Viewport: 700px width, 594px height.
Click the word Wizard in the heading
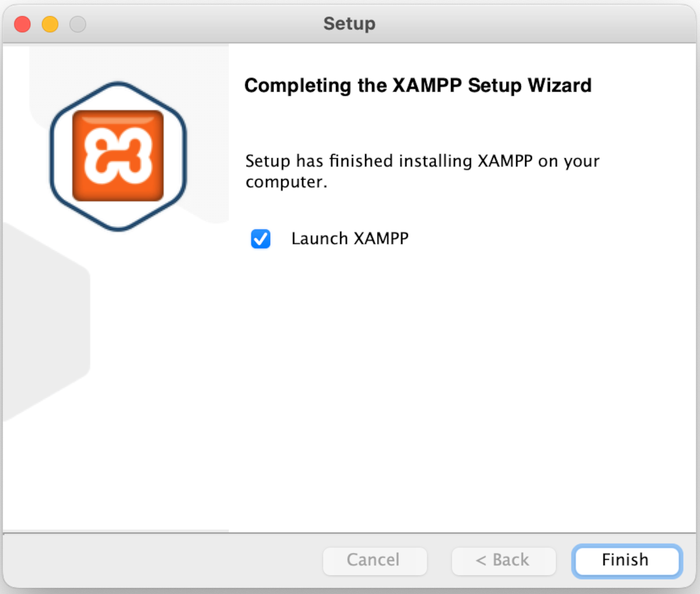(559, 86)
